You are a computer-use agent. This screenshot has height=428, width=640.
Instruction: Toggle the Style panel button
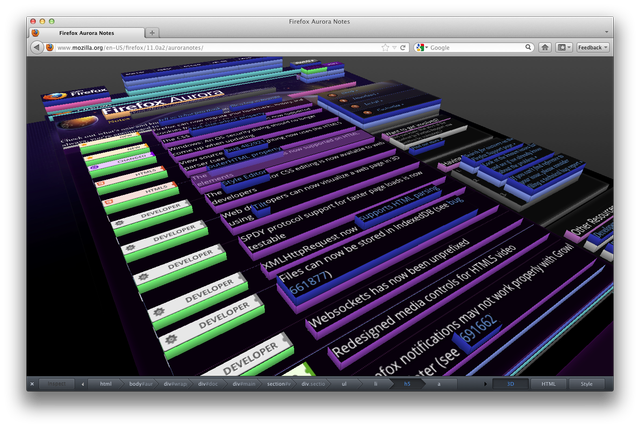(587, 384)
